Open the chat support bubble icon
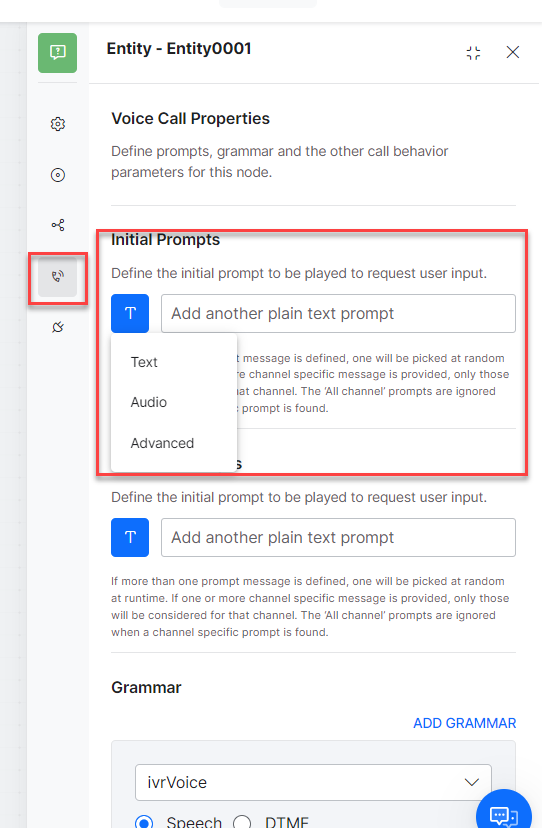This screenshot has width=542, height=828. click(503, 813)
